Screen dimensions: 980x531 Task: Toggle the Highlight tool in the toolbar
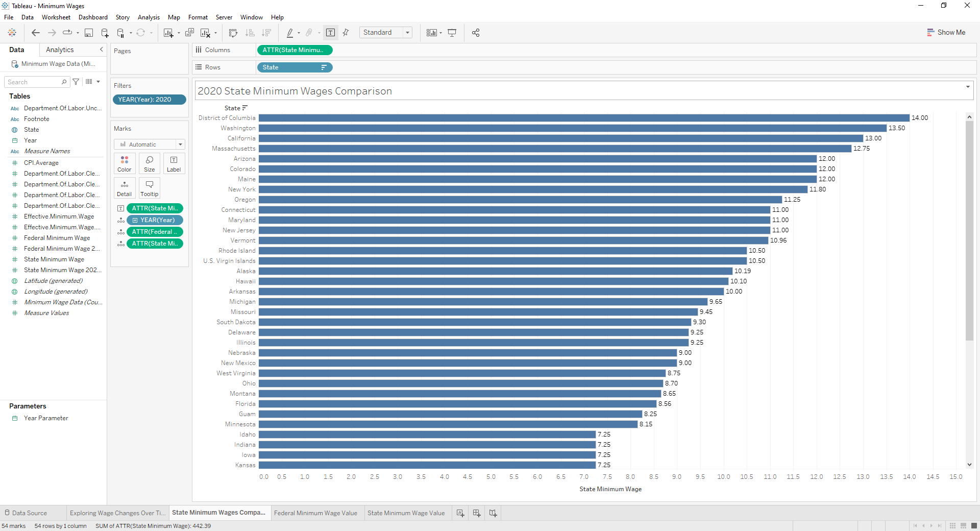click(291, 33)
